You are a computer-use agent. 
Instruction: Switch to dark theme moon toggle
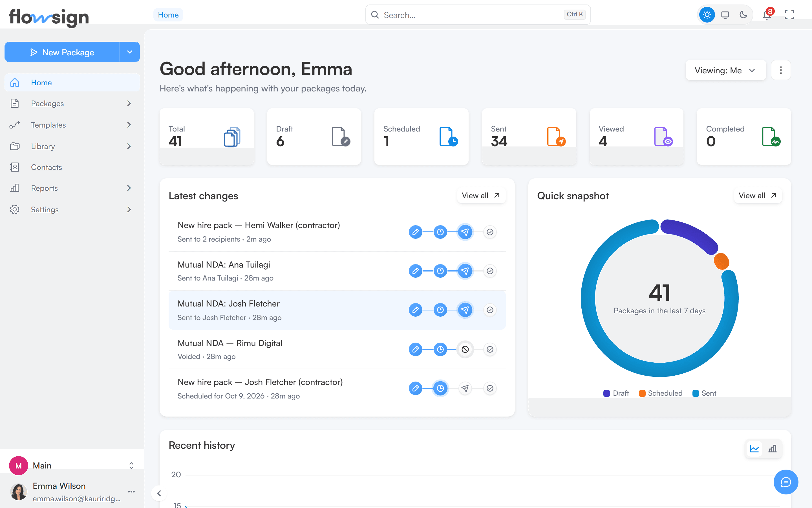pos(743,15)
